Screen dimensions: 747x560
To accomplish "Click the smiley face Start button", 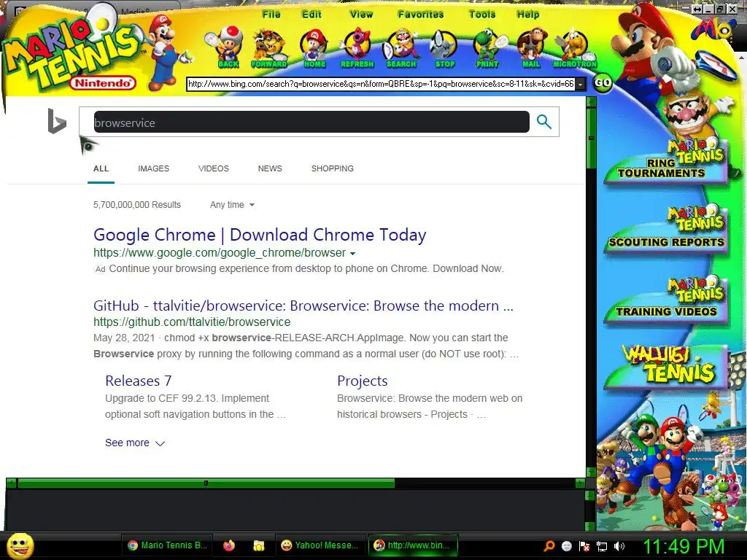I will (20, 545).
